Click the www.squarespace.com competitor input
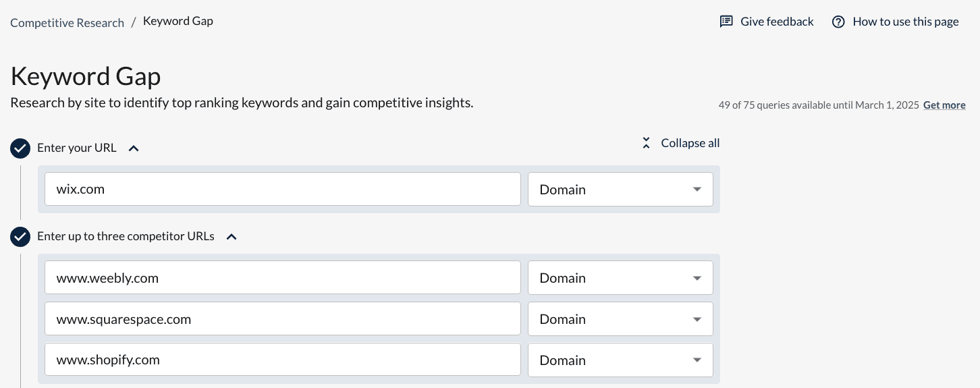 pyautogui.click(x=282, y=319)
